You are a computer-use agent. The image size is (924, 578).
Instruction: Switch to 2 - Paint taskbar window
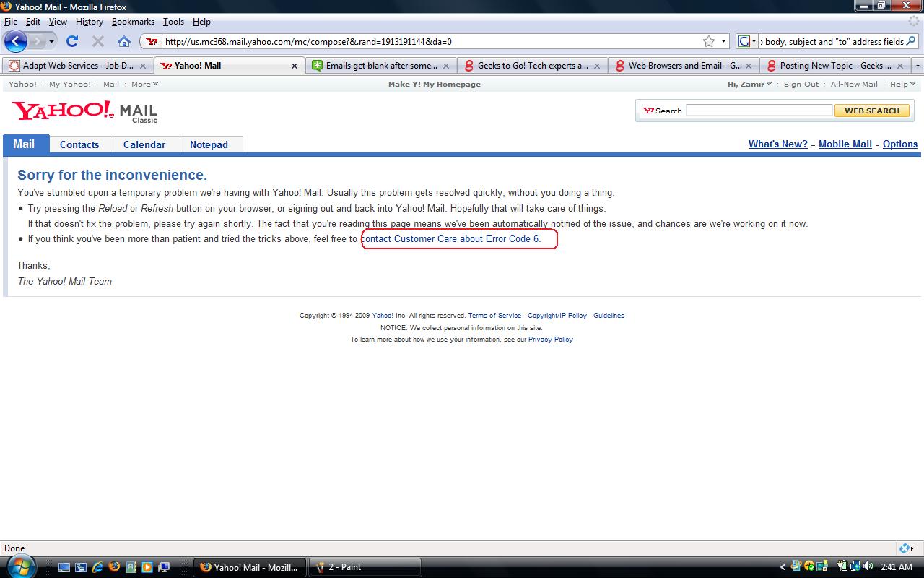click(365, 567)
